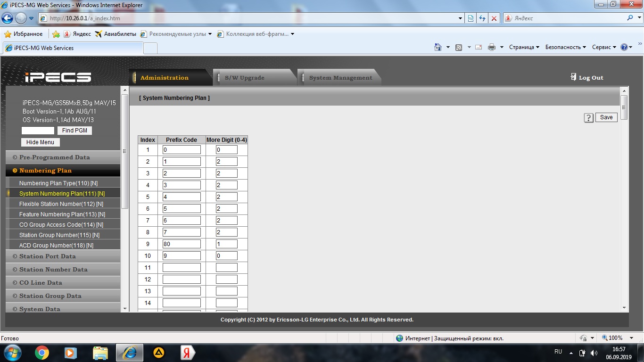Open the Страница dropdown menu
This screenshot has width=644, height=362.
click(x=524, y=47)
